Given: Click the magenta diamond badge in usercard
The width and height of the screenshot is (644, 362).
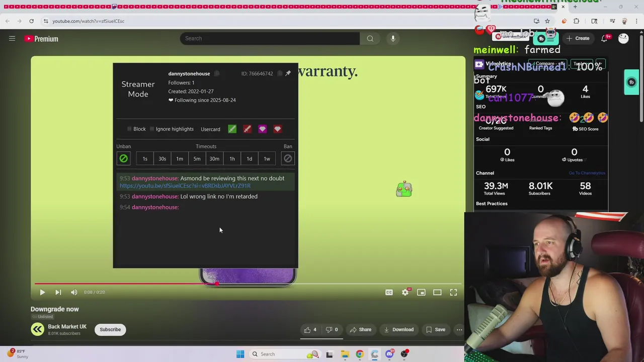Looking at the screenshot, I should point(262,129).
